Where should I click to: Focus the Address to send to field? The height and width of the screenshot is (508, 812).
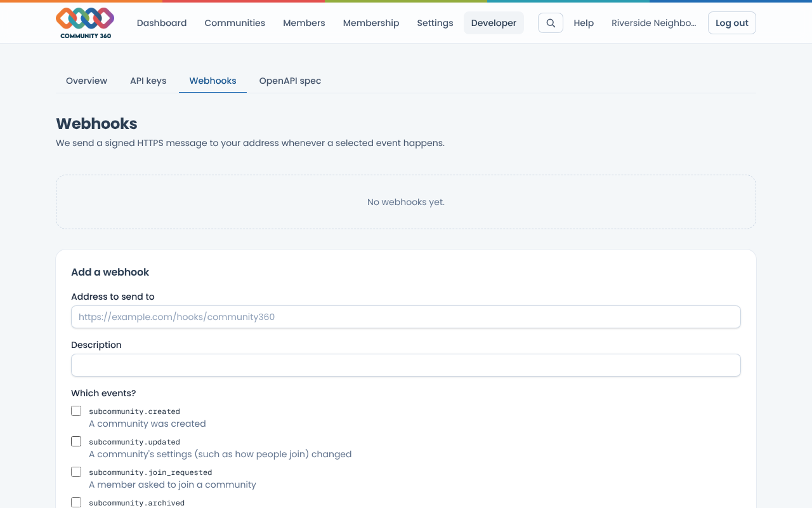coord(406,317)
